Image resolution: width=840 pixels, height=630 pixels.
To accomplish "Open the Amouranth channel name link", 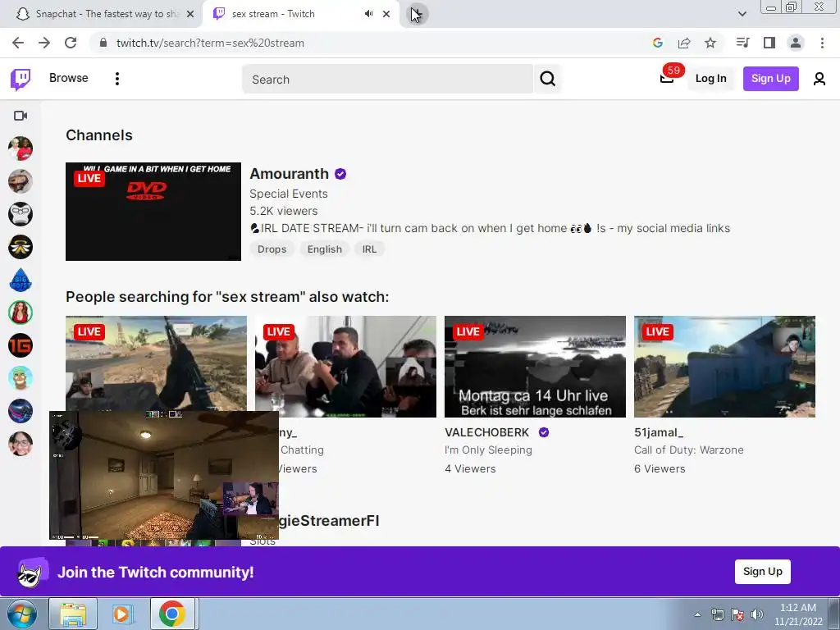I will (290, 174).
